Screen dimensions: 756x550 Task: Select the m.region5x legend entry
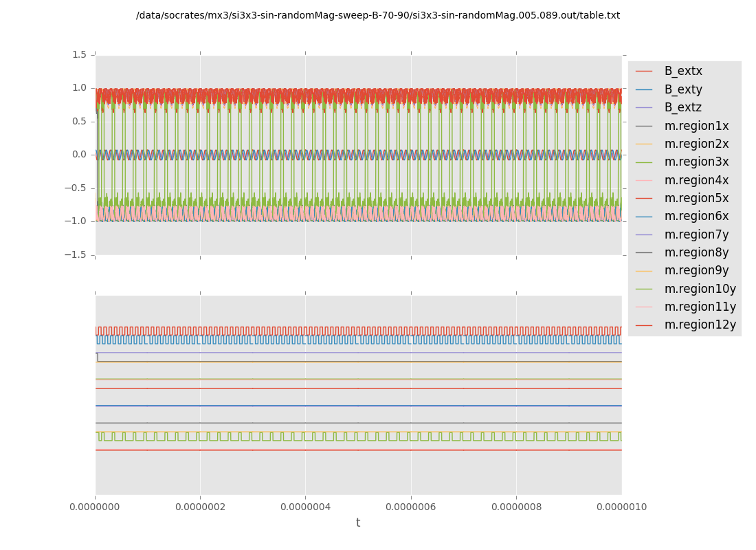(x=696, y=198)
